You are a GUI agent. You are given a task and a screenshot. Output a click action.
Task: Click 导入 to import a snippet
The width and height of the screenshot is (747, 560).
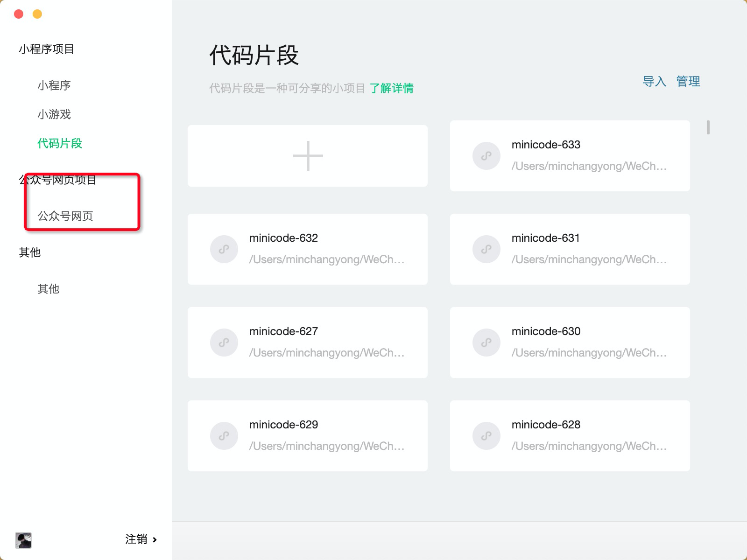pyautogui.click(x=655, y=81)
